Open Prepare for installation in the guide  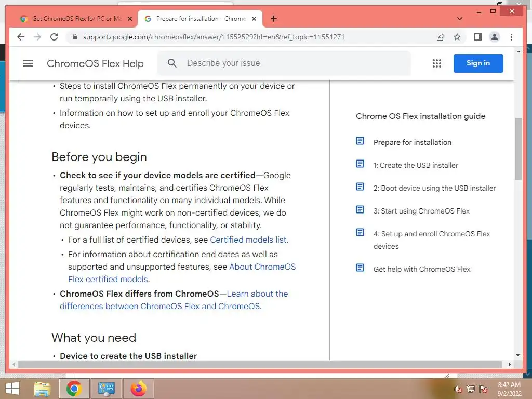click(x=412, y=142)
